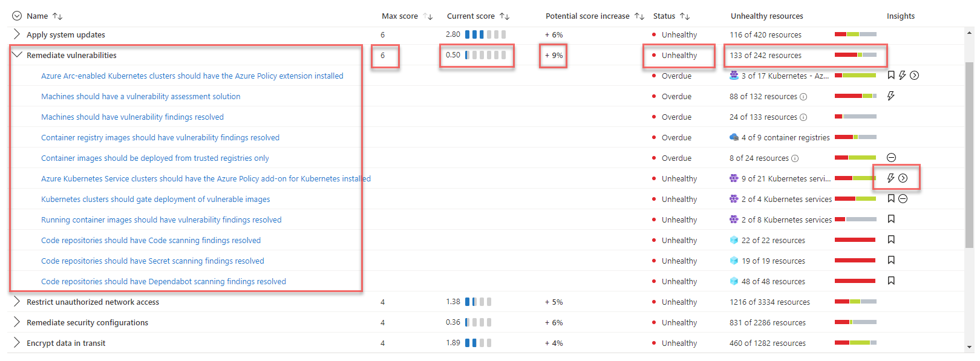Click lightning Fix icon in Azure Arc-enabled Kubernetes row
980x361 pixels.
point(902,76)
